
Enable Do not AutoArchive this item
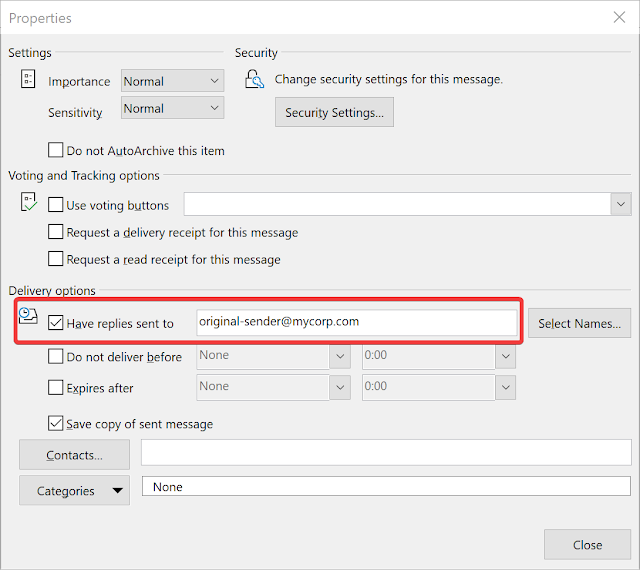tap(56, 150)
